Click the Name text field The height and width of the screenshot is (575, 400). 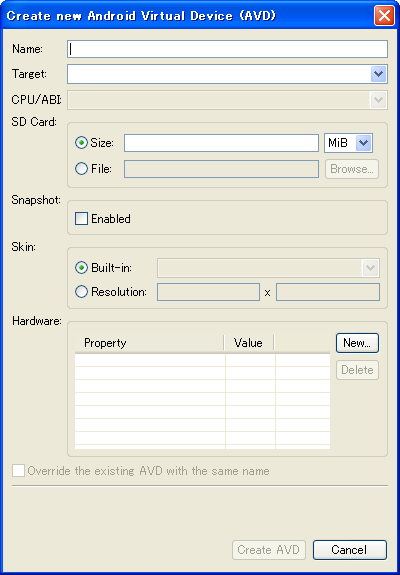227,49
